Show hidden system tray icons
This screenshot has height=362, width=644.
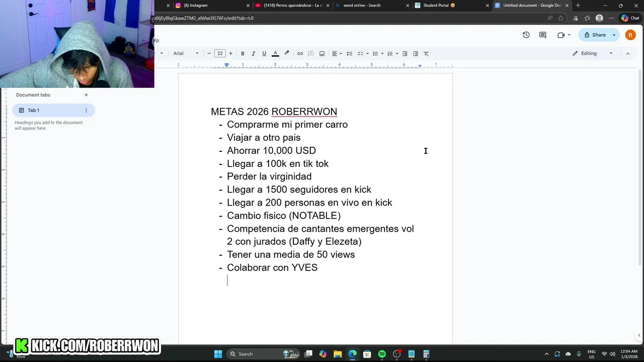coord(546,354)
